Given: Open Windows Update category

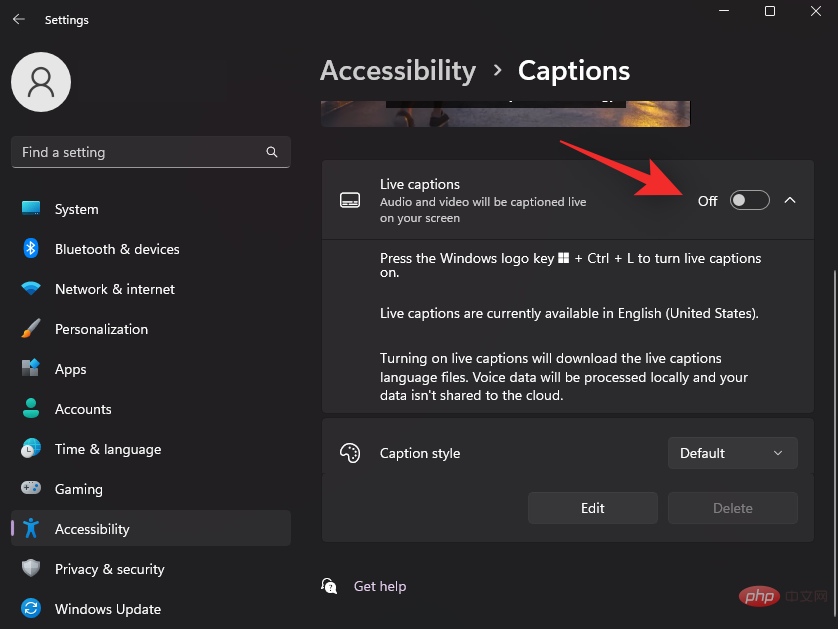Looking at the screenshot, I should (x=151, y=609).
